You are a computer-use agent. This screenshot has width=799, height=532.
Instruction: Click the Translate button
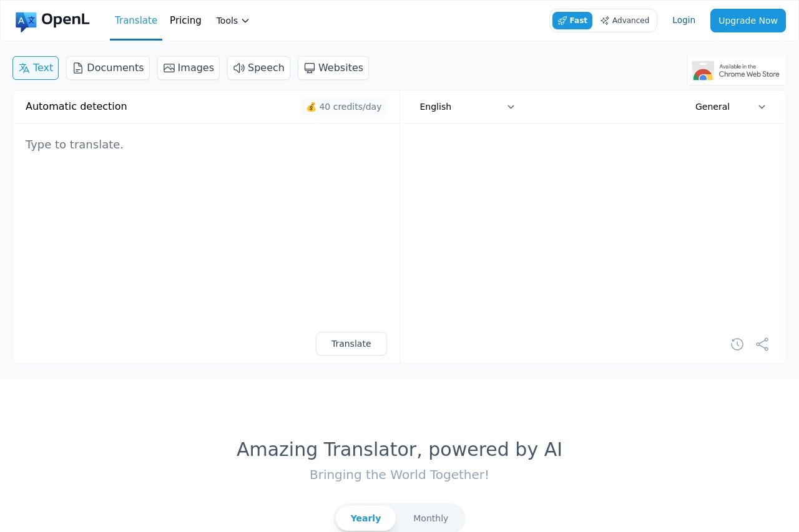pyautogui.click(x=351, y=344)
